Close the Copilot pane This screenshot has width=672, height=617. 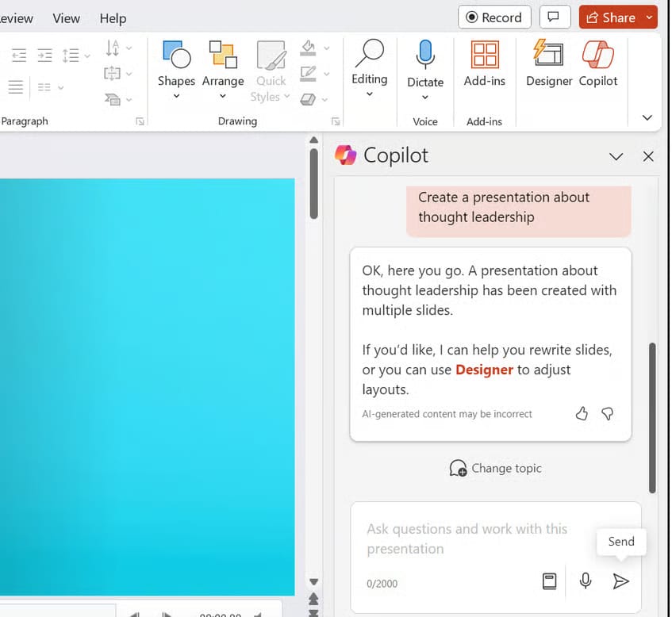[648, 156]
